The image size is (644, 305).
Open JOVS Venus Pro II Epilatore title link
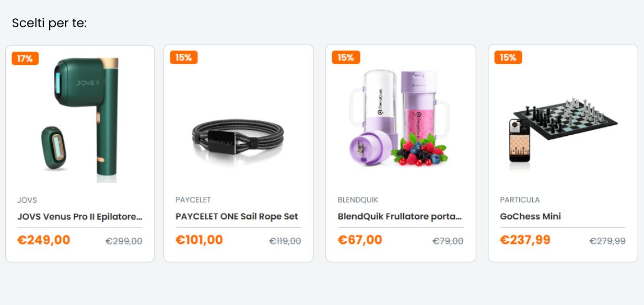[x=80, y=216]
